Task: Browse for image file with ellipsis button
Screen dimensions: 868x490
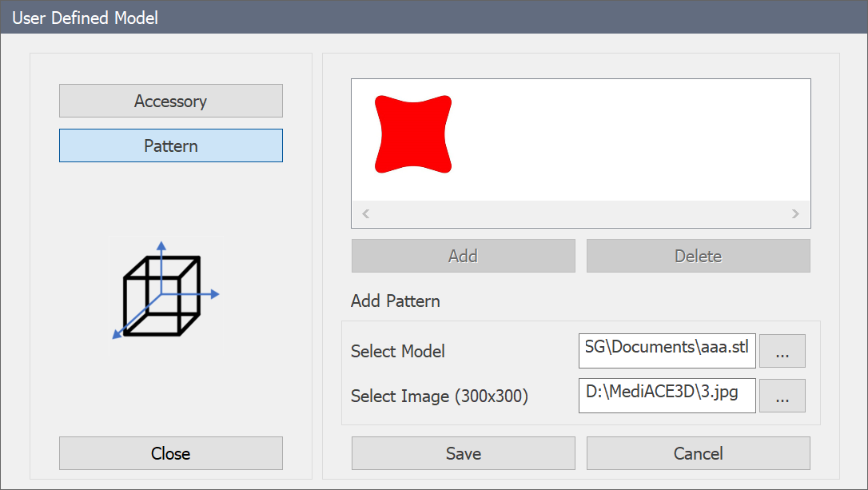Action: 782,396
